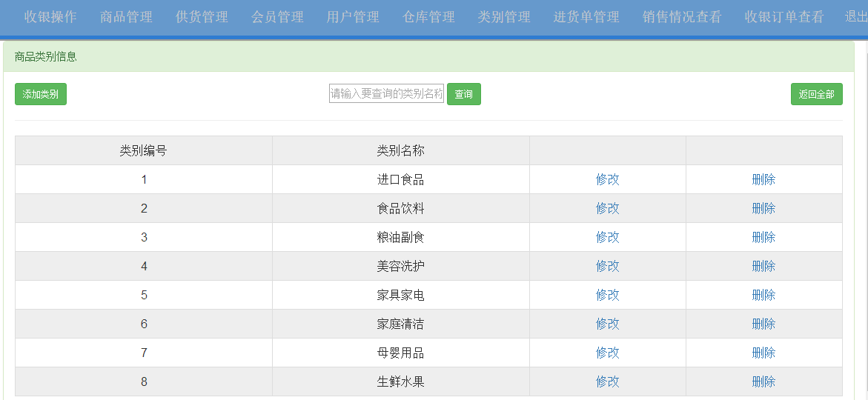Click the 查询 search button
The width and height of the screenshot is (868, 400).
[464, 94]
